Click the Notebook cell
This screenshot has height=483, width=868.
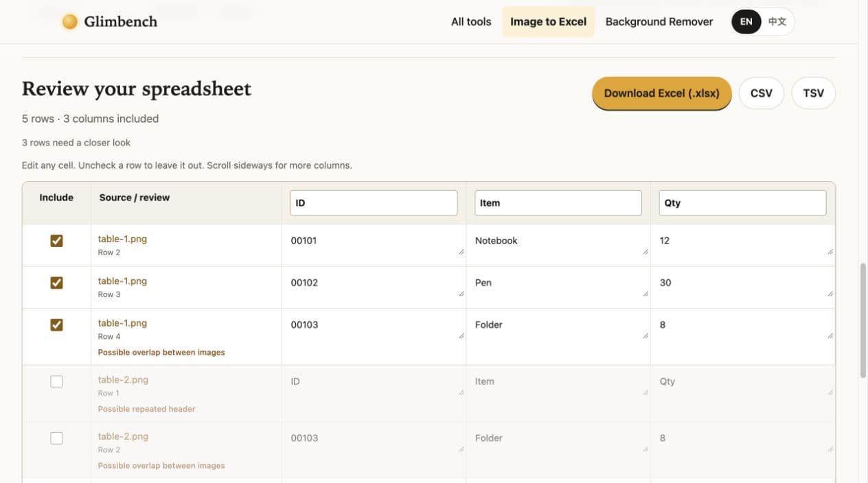coord(558,245)
